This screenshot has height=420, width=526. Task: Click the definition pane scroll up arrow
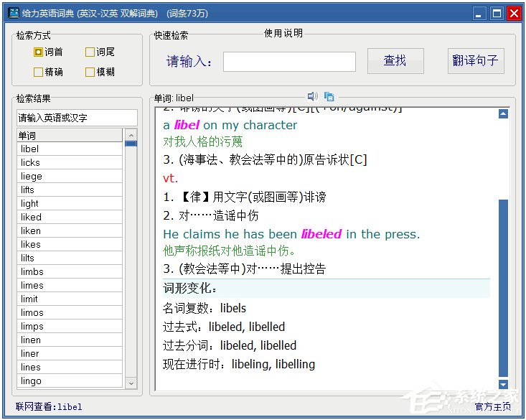pos(503,114)
